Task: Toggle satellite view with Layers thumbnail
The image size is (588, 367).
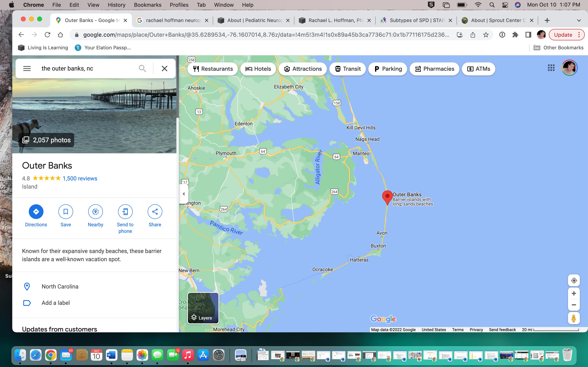Action: (203, 308)
